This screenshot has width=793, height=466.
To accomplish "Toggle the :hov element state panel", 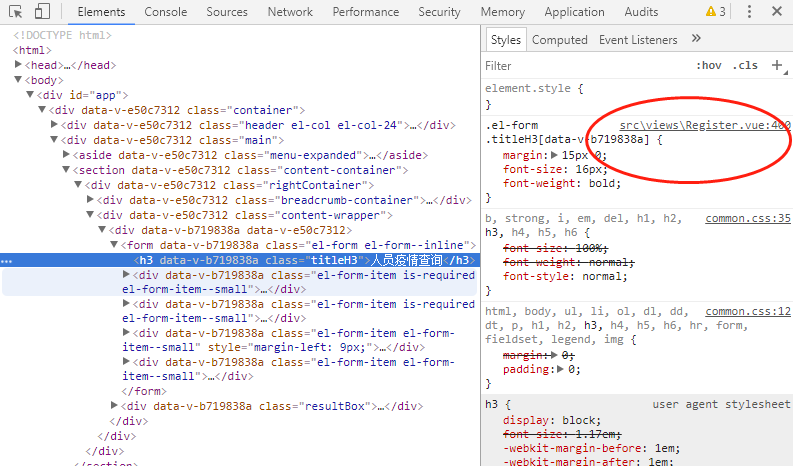I will (x=709, y=65).
